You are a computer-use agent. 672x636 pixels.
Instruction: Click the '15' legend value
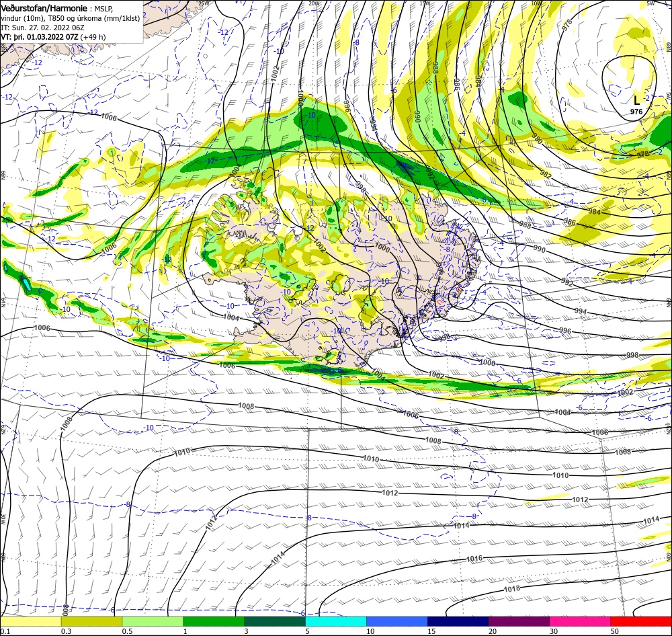coord(431,631)
